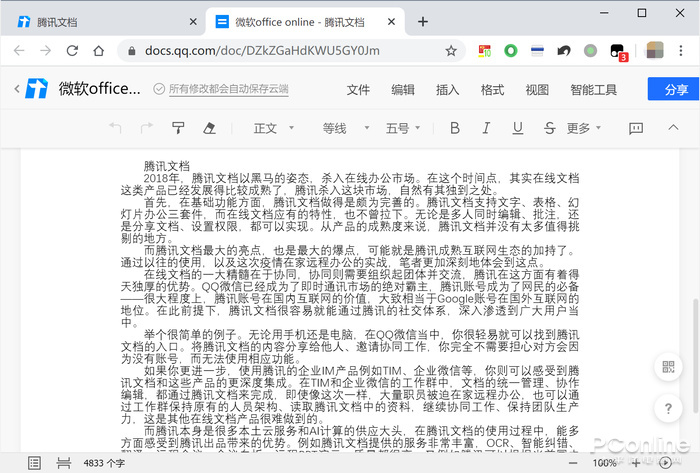
Task: Switch to the 腾讯文档 browser tab
Action: coord(100,21)
